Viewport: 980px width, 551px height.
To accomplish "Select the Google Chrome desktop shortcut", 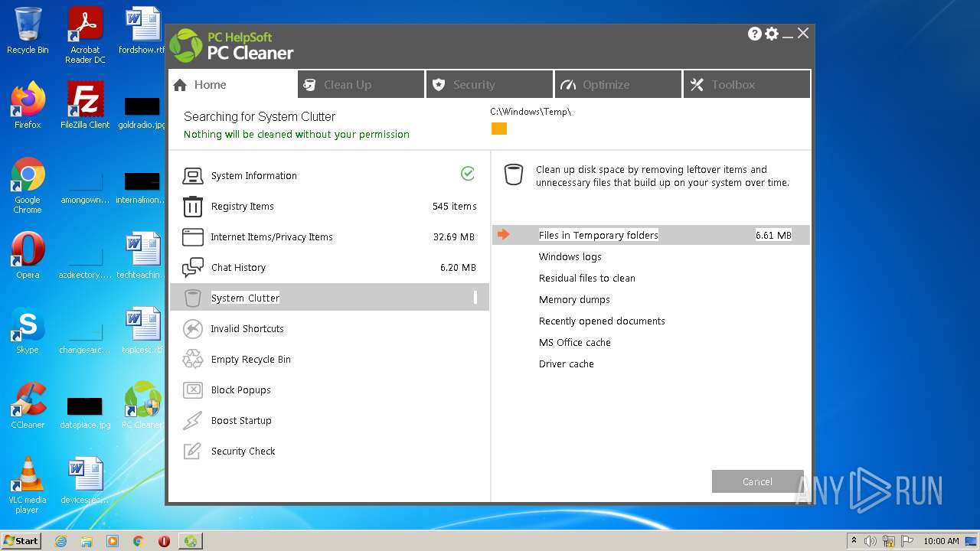I will coord(28,185).
